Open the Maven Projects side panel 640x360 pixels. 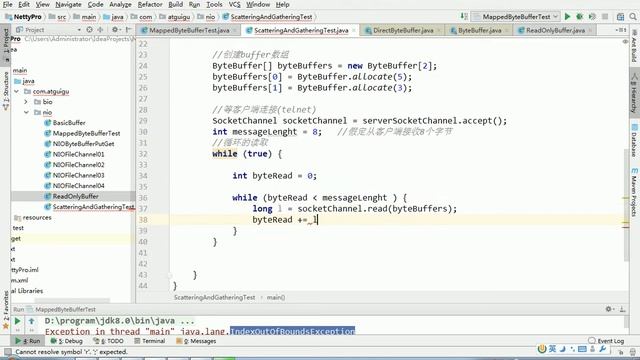(x=634, y=192)
